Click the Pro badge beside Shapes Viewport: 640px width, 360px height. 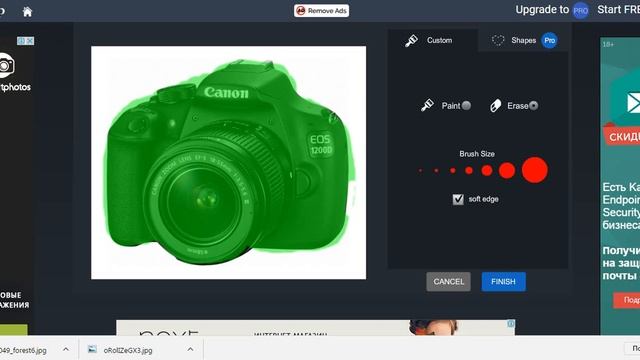(549, 40)
